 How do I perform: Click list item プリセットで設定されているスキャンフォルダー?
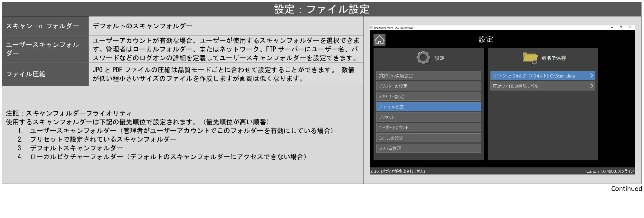103,139
